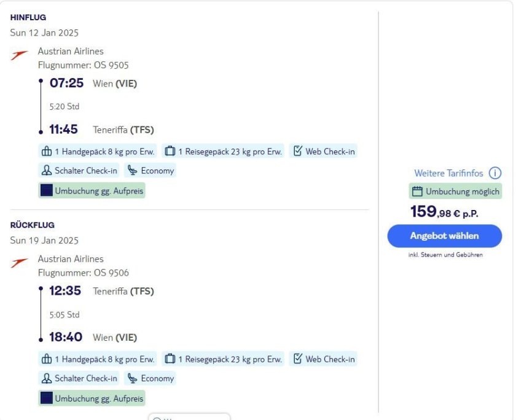This screenshot has height=420, width=516.
Task: Click the Hinflug Schalter Check-in person icon
Action: pyautogui.click(x=47, y=171)
